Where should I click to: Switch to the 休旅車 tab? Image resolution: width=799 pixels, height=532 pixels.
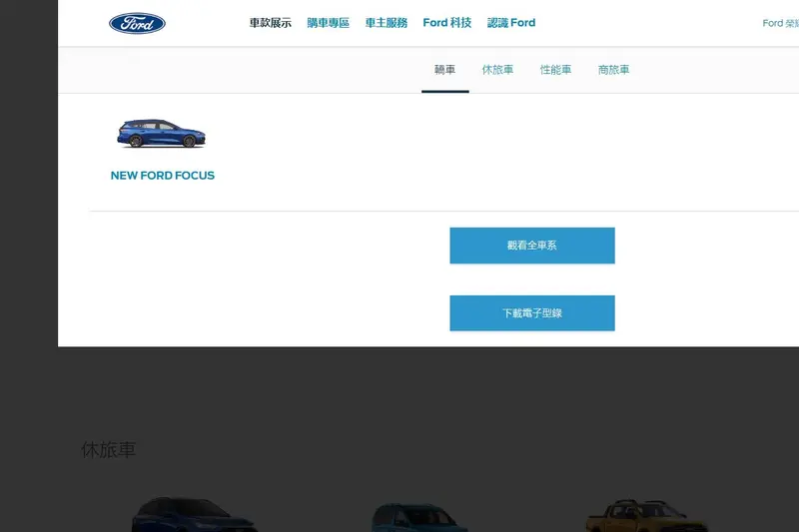(x=497, y=70)
